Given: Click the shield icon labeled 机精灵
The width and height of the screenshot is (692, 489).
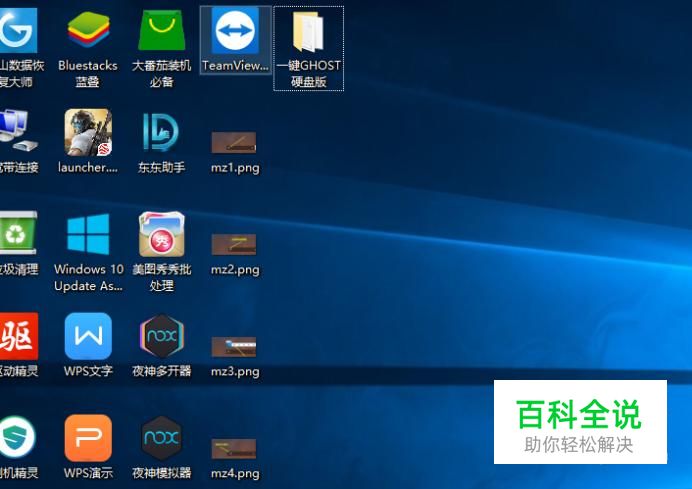Looking at the screenshot, I should [x=18, y=438].
